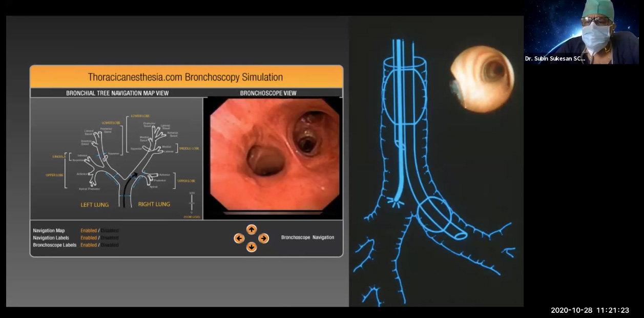Click the left airway opening in bronchoscope view

click(x=265, y=161)
